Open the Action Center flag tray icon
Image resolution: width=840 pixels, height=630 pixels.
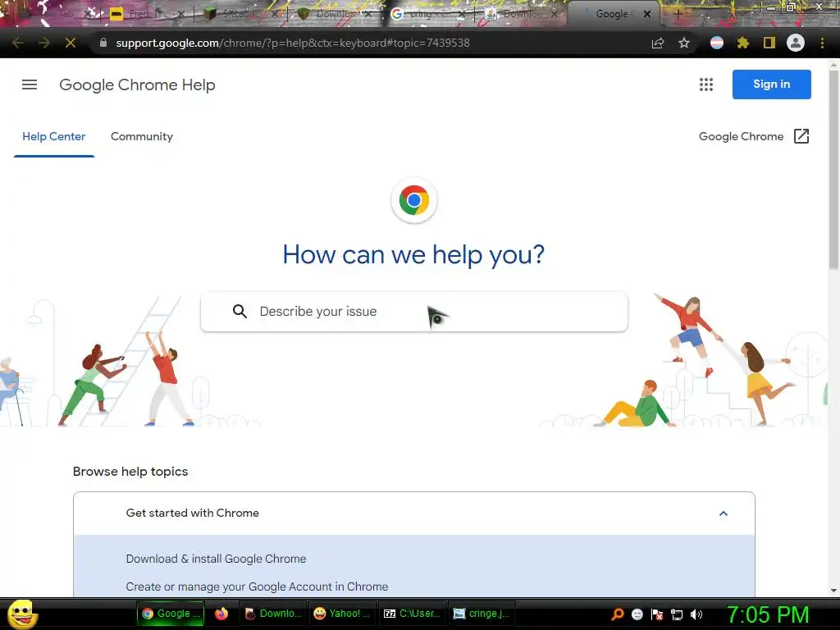[x=657, y=614]
